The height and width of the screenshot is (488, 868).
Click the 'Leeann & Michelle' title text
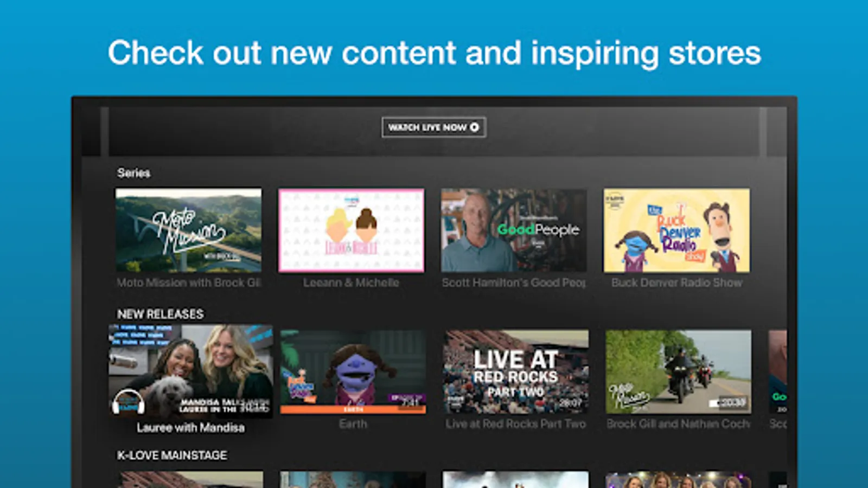(x=351, y=282)
